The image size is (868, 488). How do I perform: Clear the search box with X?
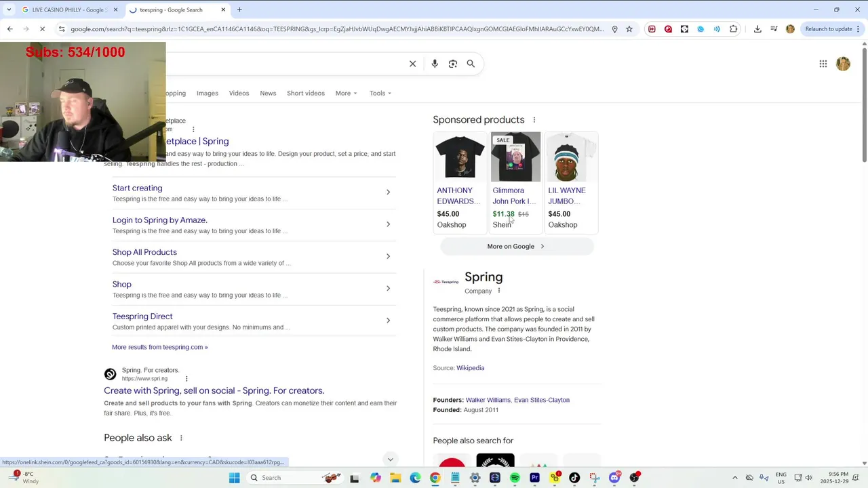point(412,64)
